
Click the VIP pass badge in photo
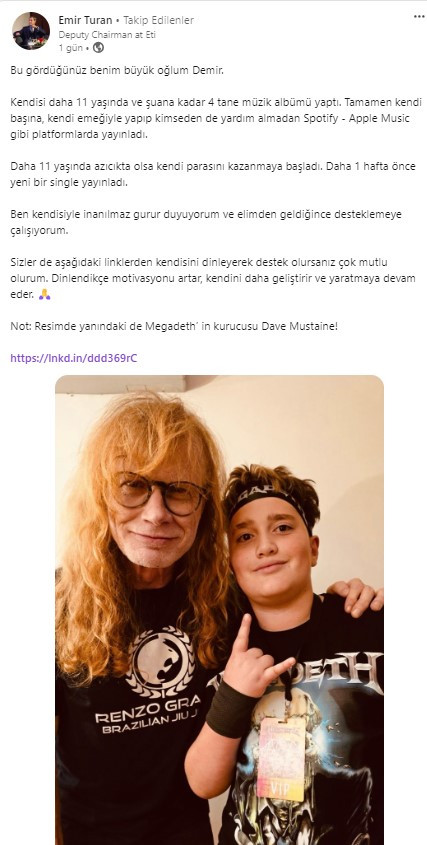click(x=280, y=759)
